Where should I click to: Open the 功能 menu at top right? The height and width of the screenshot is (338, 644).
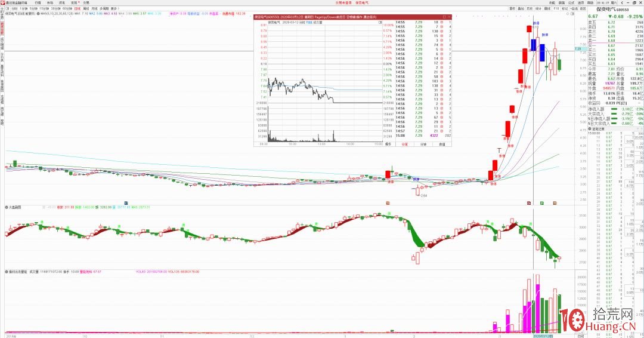(552, 3)
